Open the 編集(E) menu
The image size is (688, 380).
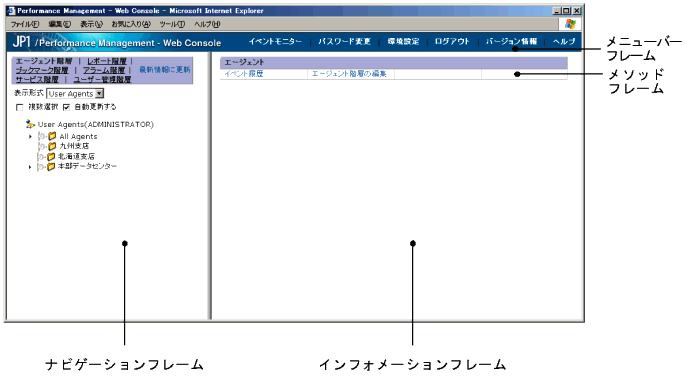tap(59, 24)
